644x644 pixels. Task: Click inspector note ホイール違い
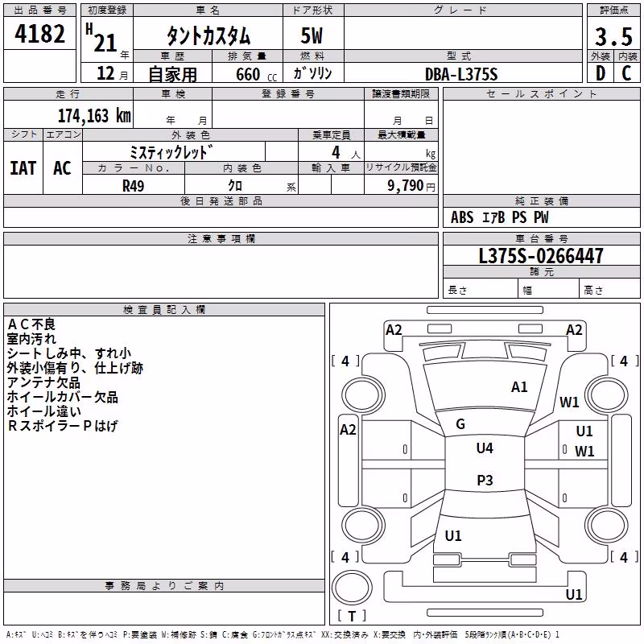coord(44,411)
